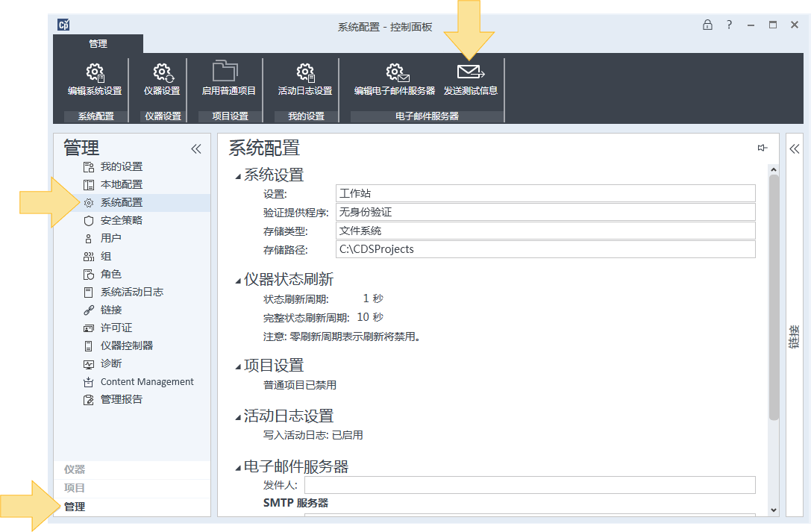Click scrollbar up arrow in content panel

[774, 169]
